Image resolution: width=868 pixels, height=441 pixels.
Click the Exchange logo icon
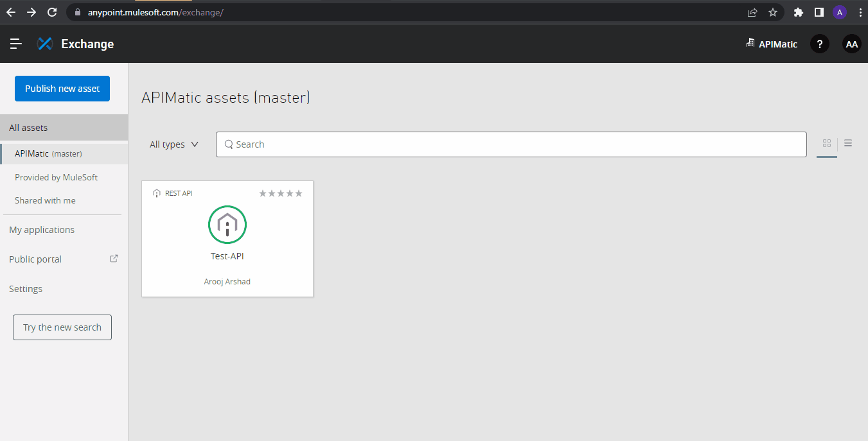click(44, 44)
